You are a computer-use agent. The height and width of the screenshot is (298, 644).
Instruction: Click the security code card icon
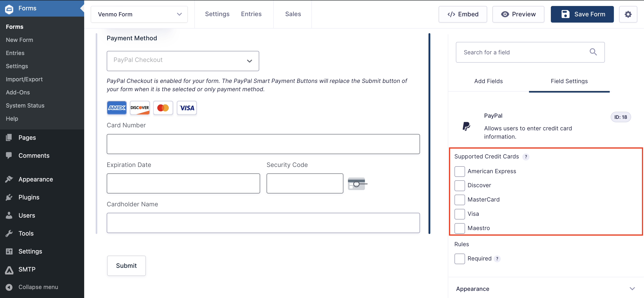point(357,184)
